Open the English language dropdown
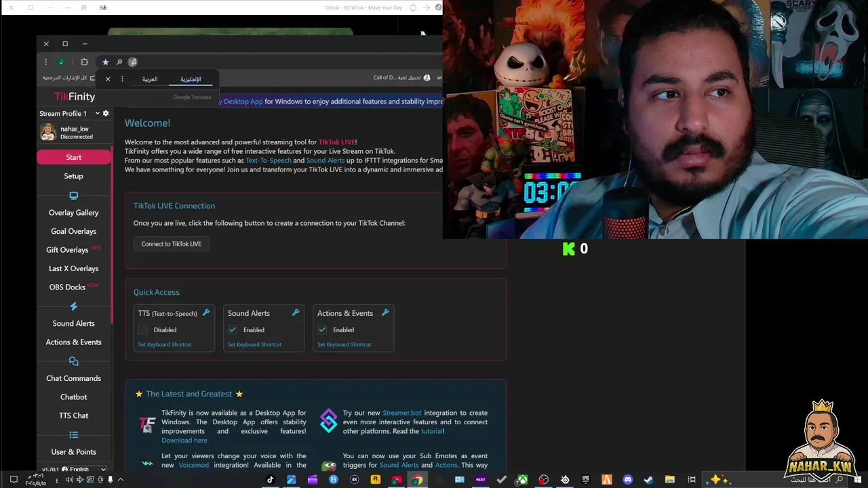Viewport: 868px width, 488px height. click(x=84, y=469)
